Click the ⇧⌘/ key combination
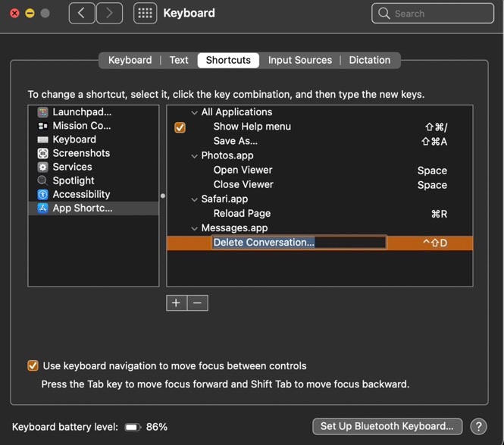504x445 pixels. coord(437,127)
